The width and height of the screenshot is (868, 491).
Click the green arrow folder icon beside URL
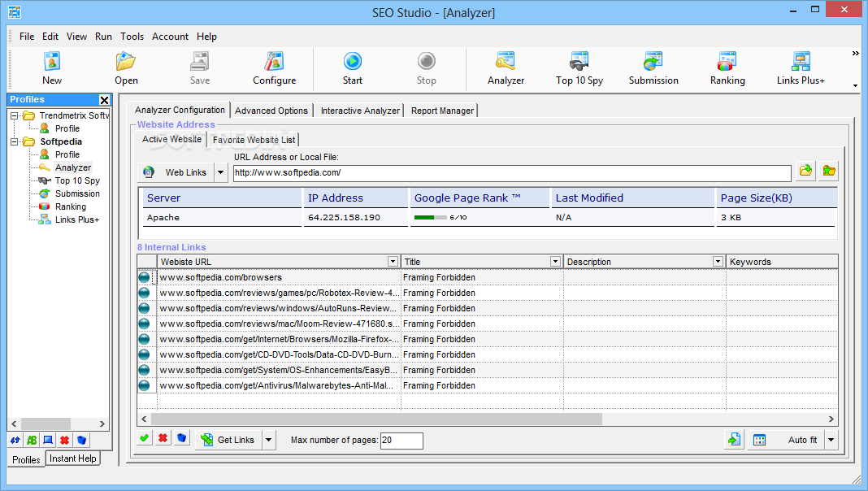pos(805,171)
